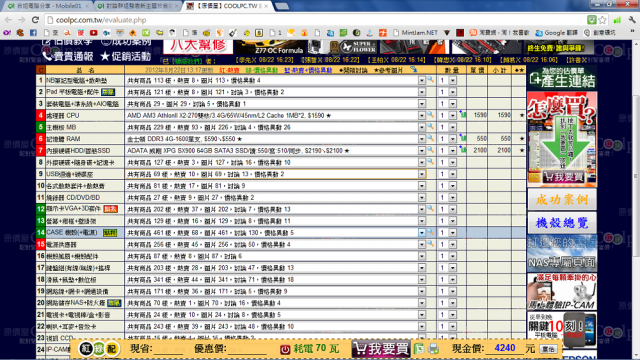Screen dimensions: 640x360
Task: Click the magnifier icon in row 15 power supply
Action: (430, 244)
